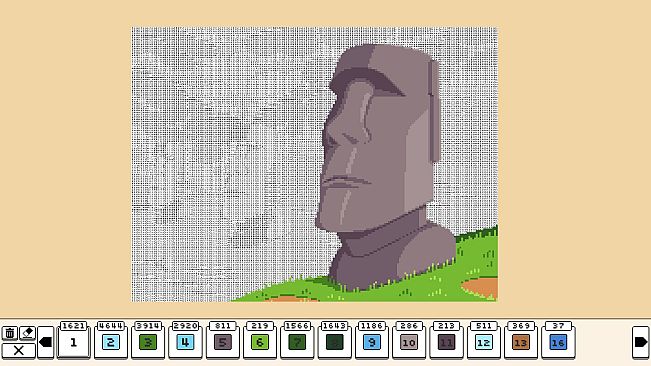The height and width of the screenshot is (366, 651).
Task: Select light mauve color number 10
Action: point(409,339)
